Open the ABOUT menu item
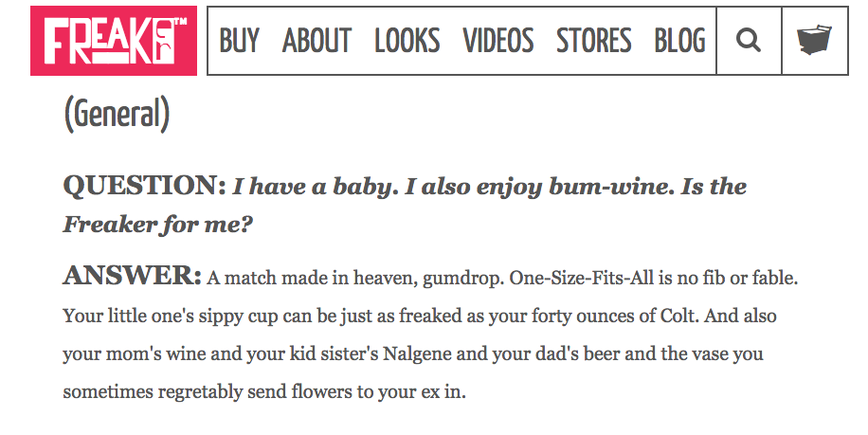This screenshot has width=868, height=435. click(x=316, y=41)
